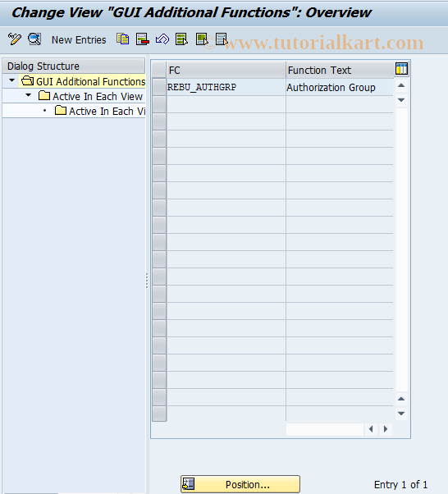The height and width of the screenshot is (494, 448).
Task: Click the select-all corner cell of table
Action: tap(159, 70)
